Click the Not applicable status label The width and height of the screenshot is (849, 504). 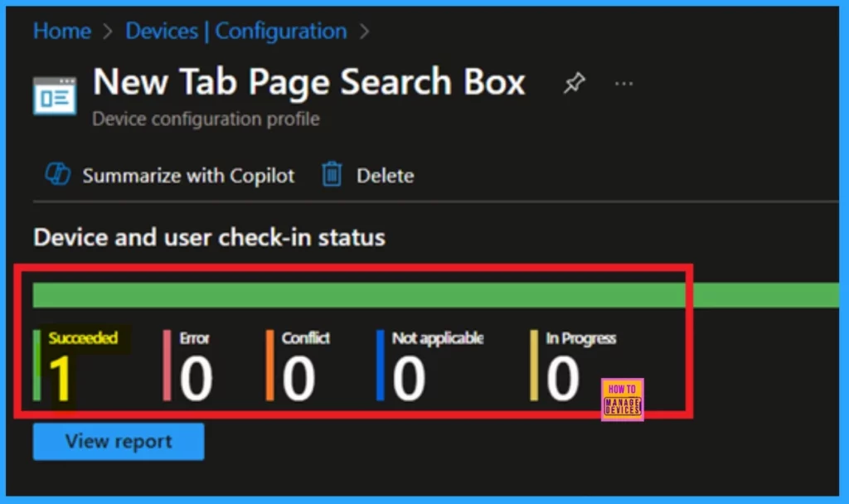(438, 338)
